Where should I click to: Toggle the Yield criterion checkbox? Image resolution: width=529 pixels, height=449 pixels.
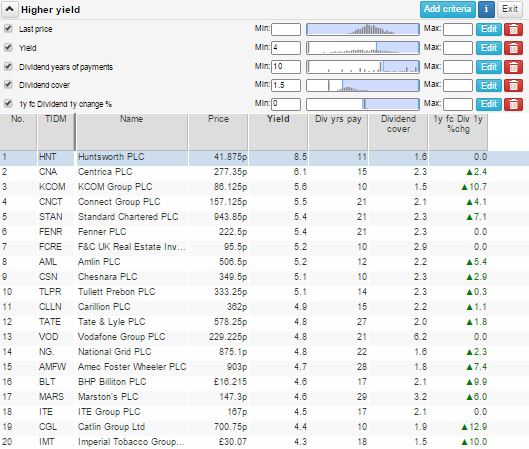8,48
